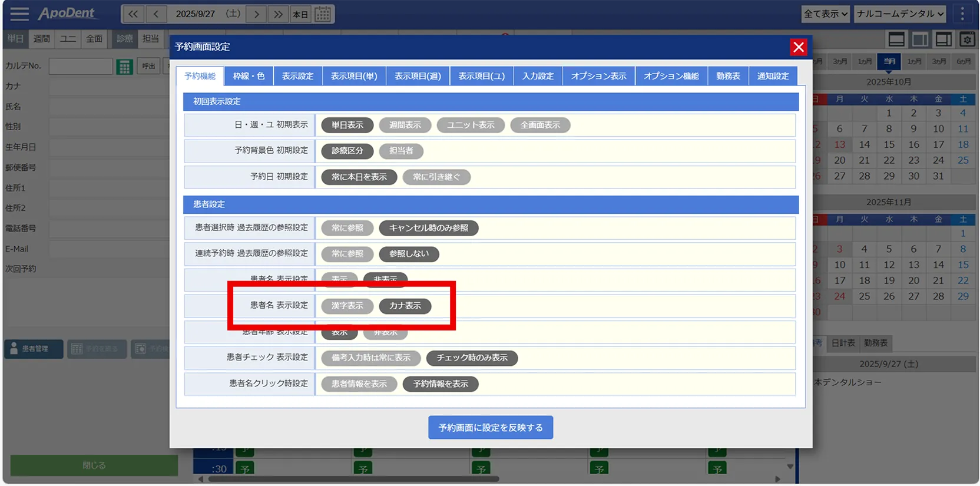Viewport: 980px width, 486px height.
Task: Set background color default to 担当者
Action: 400,151
